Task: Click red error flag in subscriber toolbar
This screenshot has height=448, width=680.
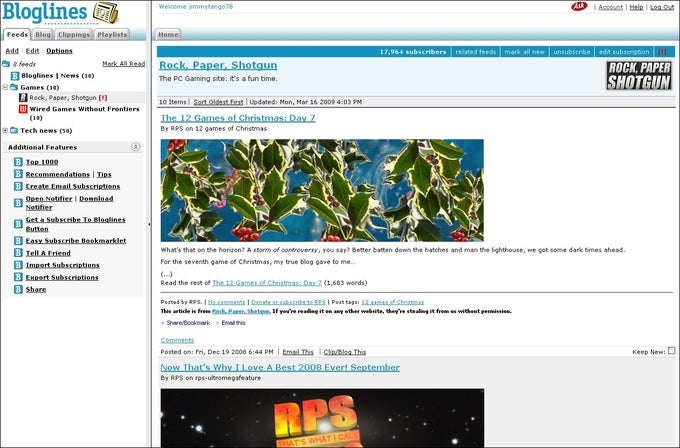Action: pos(662,52)
